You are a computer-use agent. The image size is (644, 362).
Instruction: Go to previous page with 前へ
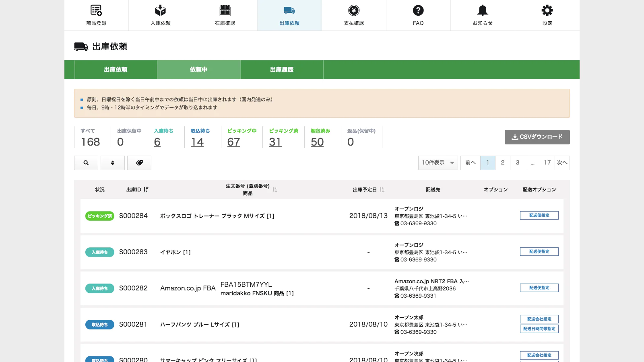coord(471,163)
